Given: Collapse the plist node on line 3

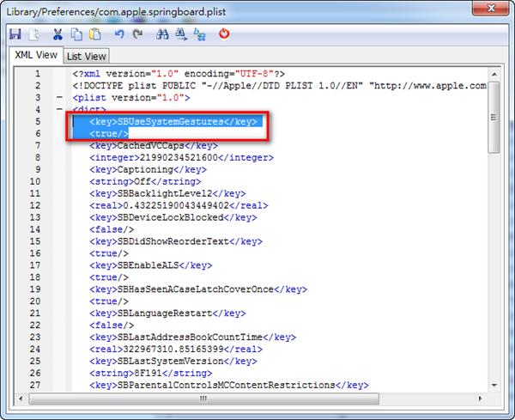Looking at the screenshot, I should coord(59,97).
